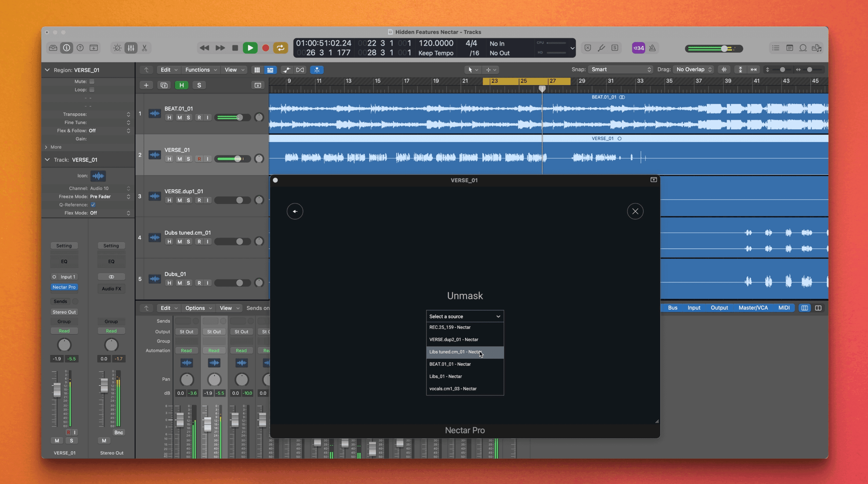Open mixer Options menu

[x=198, y=308]
